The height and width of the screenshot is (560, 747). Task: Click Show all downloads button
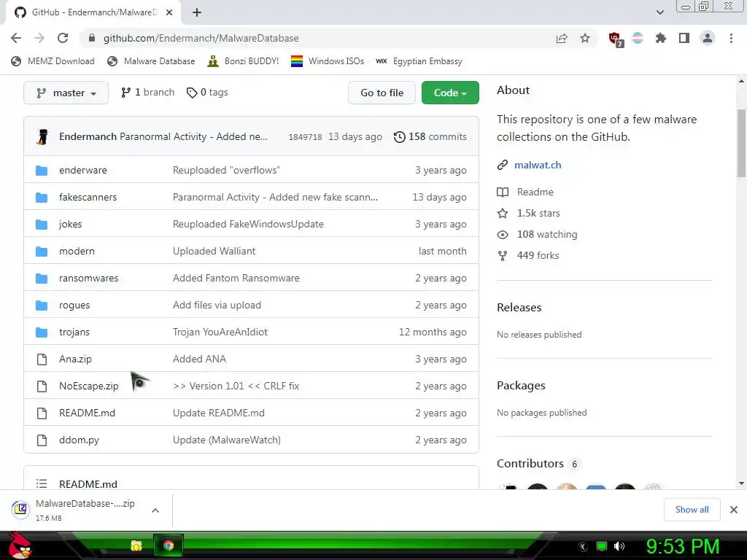tap(692, 510)
